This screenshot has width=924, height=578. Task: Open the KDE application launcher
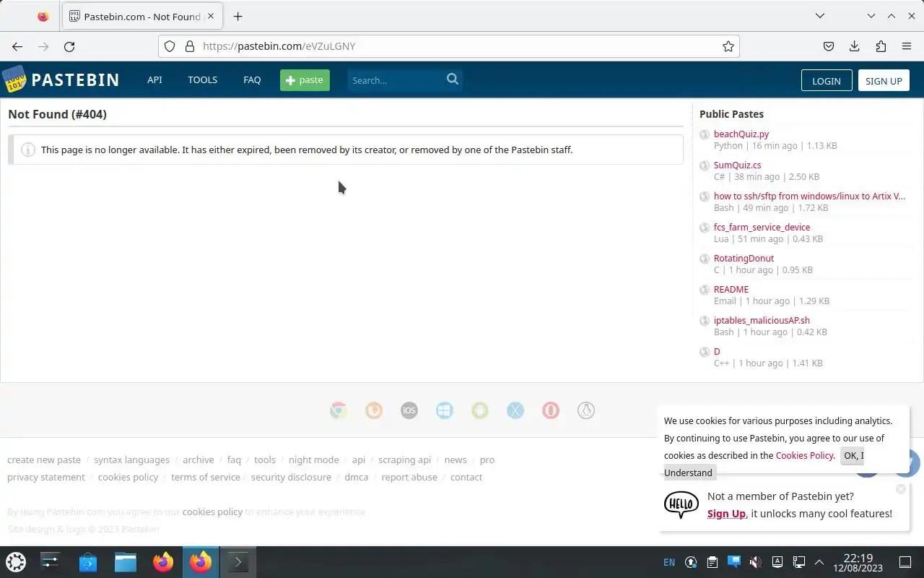pyautogui.click(x=16, y=561)
